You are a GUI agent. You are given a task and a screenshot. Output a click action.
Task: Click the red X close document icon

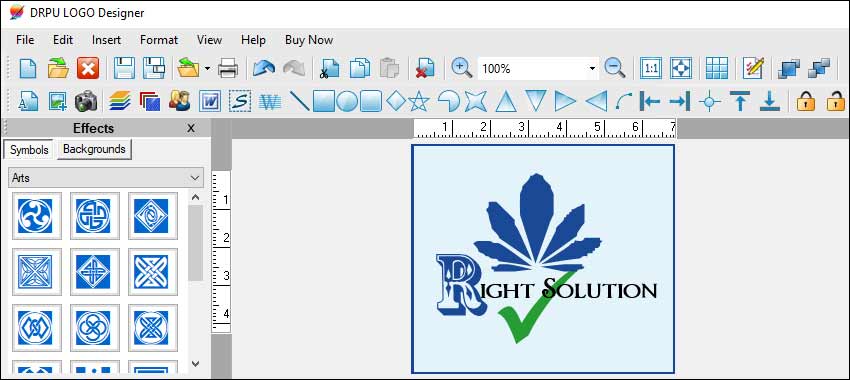coord(88,69)
